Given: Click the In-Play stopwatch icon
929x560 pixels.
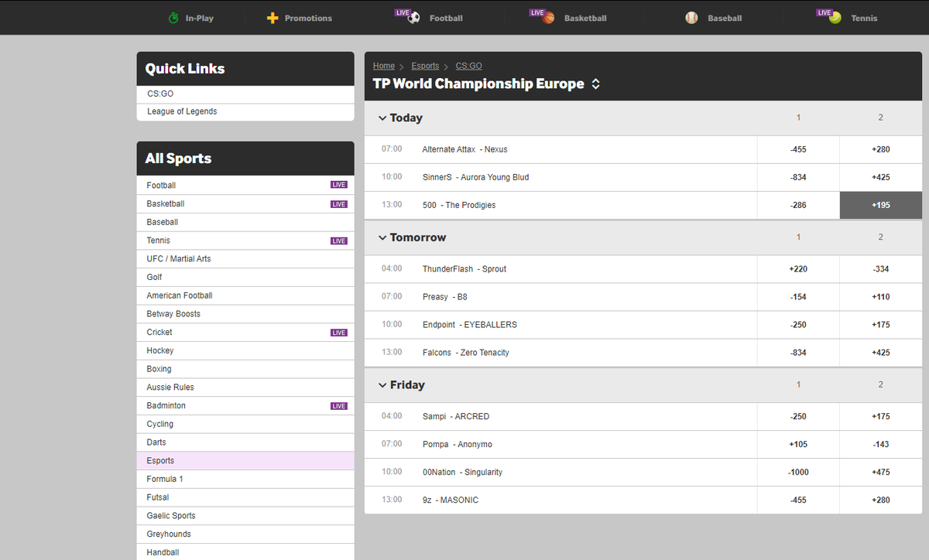Looking at the screenshot, I should pos(173,18).
